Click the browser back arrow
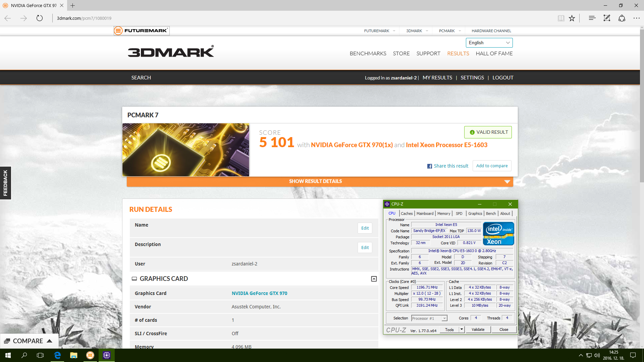Screen dimensions: 644x362 click(x=8, y=18)
